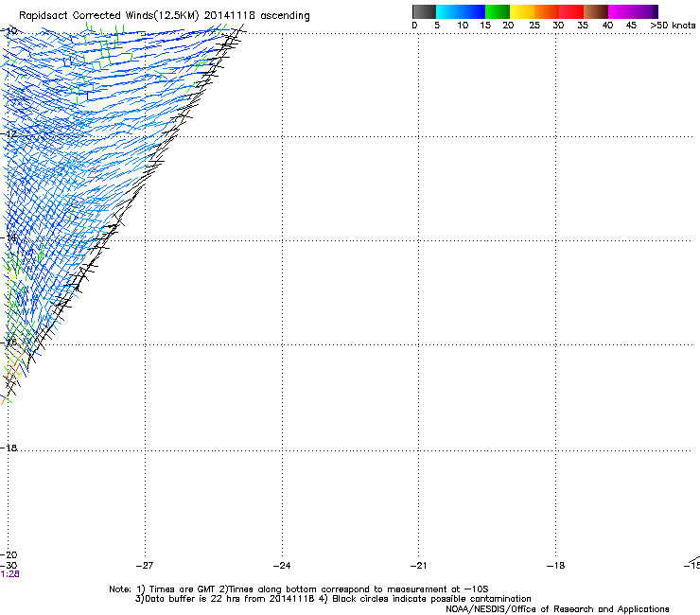Select the orange 25-30 knots legend swatch
Image resolution: width=700 pixels, height=615 pixels.
pos(547,11)
